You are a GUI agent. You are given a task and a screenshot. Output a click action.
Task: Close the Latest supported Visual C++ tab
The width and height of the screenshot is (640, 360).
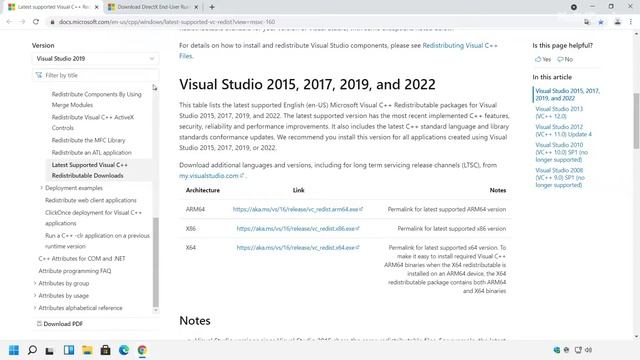pyautogui.click(x=97, y=7)
